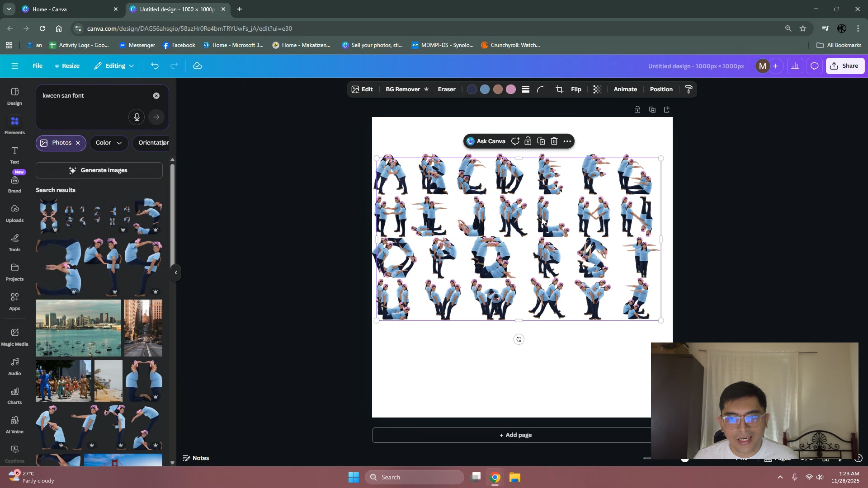Image resolution: width=868 pixels, height=488 pixels.
Task: Open more options on floating toolbar
Action: pyautogui.click(x=567, y=141)
